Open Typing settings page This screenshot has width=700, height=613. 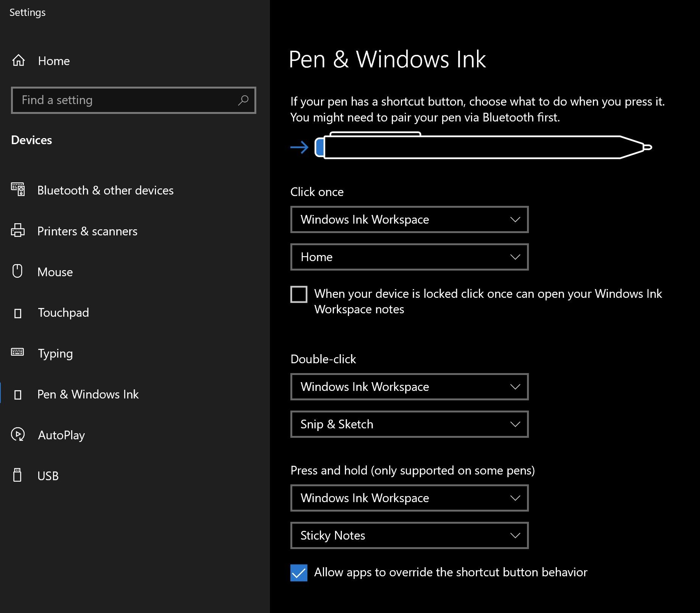(x=55, y=353)
